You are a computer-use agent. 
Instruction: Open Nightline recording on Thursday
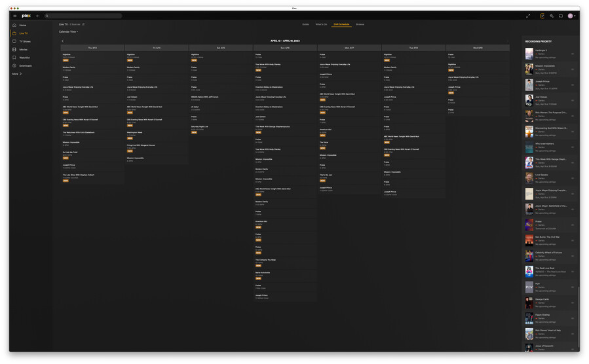pyautogui.click(x=92, y=58)
